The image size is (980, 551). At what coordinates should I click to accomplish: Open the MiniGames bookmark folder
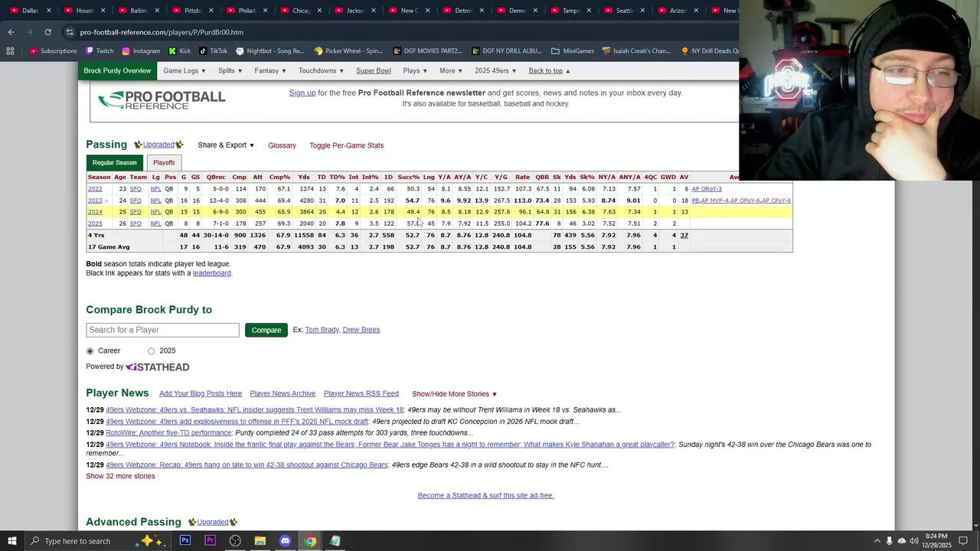[573, 51]
